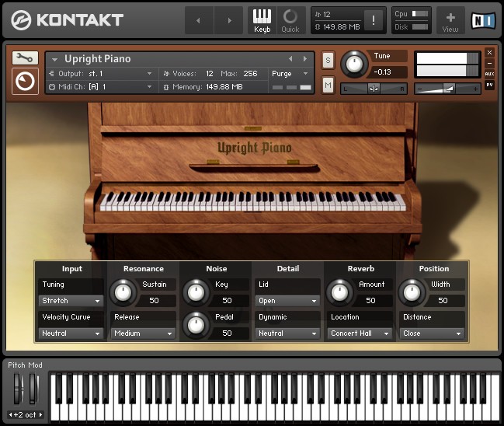
Task: Click the Upright Piano nameplate on piano image
Action: (254, 148)
